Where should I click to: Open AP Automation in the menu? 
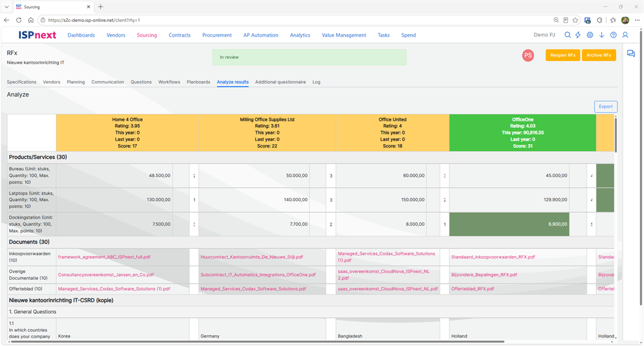click(x=261, y=35)
